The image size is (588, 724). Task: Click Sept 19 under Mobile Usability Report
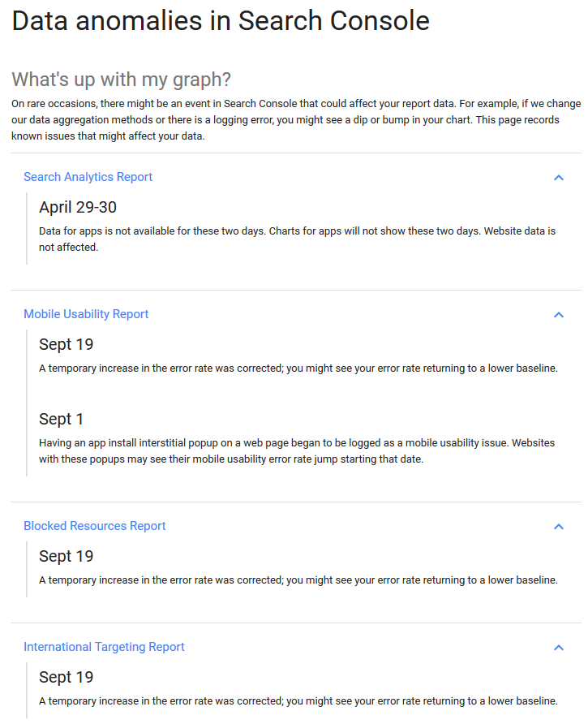click(67, 344)
